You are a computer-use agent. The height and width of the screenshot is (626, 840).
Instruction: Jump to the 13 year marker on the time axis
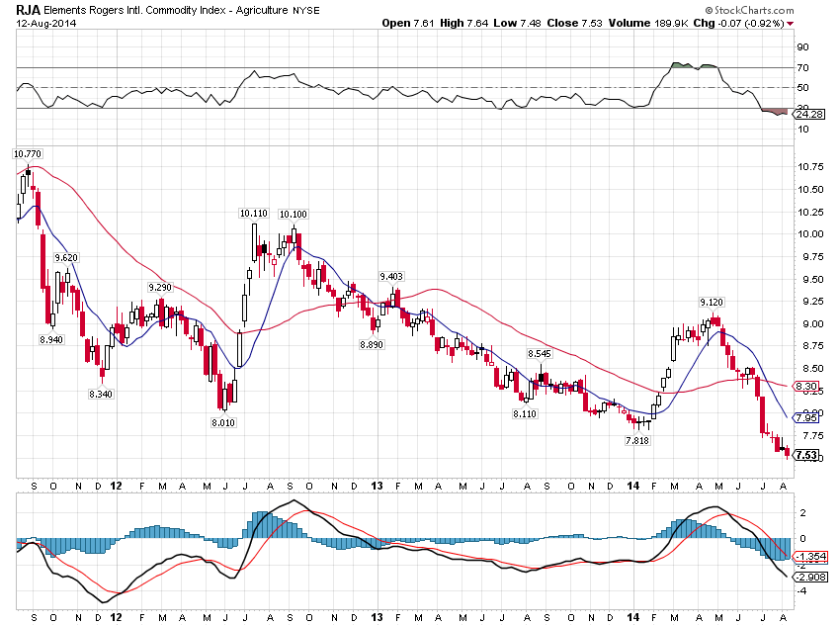pos(377,487)
